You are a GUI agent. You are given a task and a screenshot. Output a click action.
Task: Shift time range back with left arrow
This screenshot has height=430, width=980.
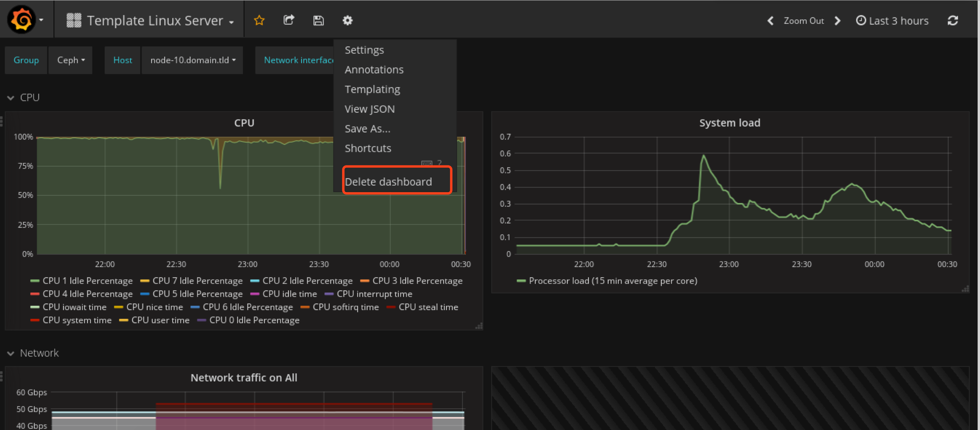coord(771,21)
